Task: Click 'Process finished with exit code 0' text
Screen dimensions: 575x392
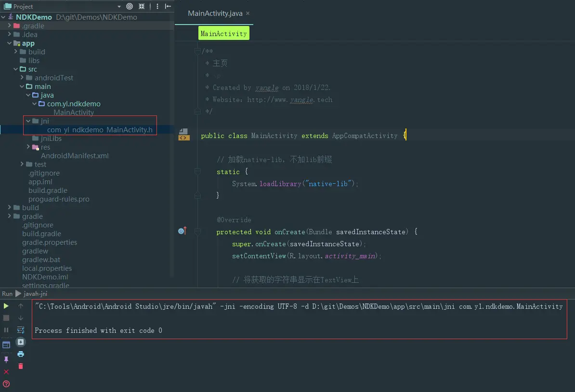Action: click(98, 330)
